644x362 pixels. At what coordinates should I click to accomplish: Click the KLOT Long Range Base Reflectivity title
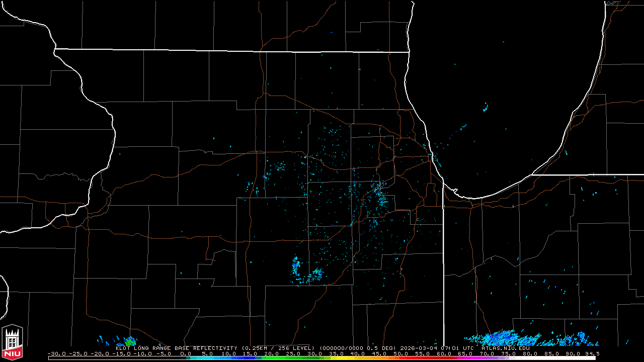click(176, 348)
